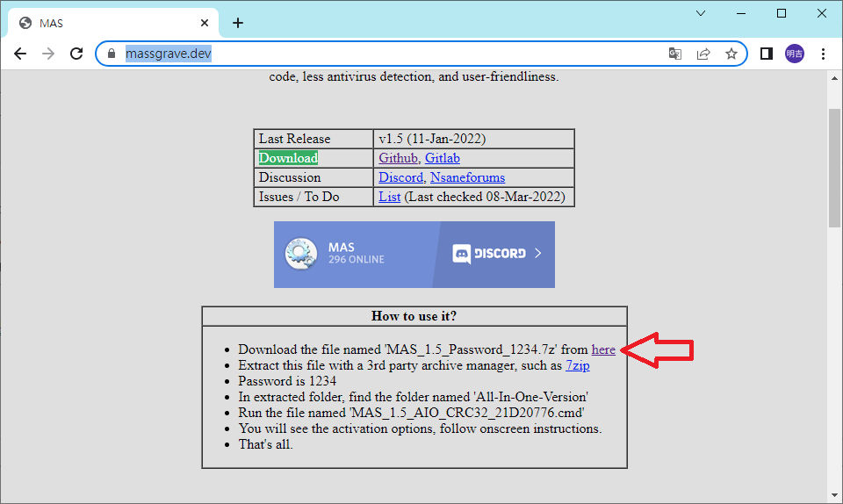The image size is (843, 504).
Task: Click the 'v1.5 (11-Jan-2022)' cell
Action: click(473, 139)
